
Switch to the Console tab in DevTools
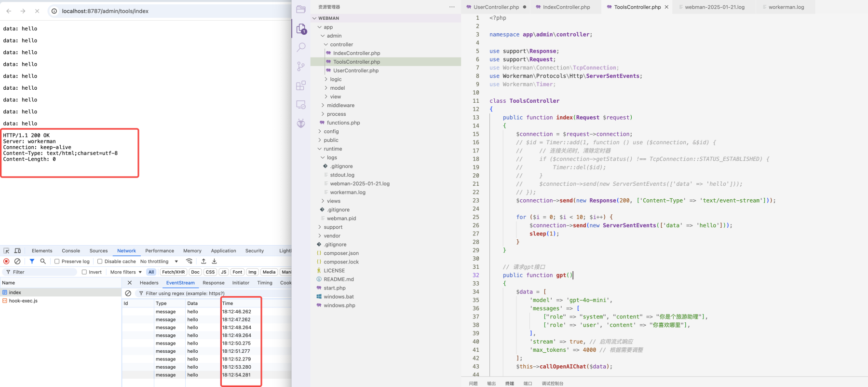coord(71,250)
